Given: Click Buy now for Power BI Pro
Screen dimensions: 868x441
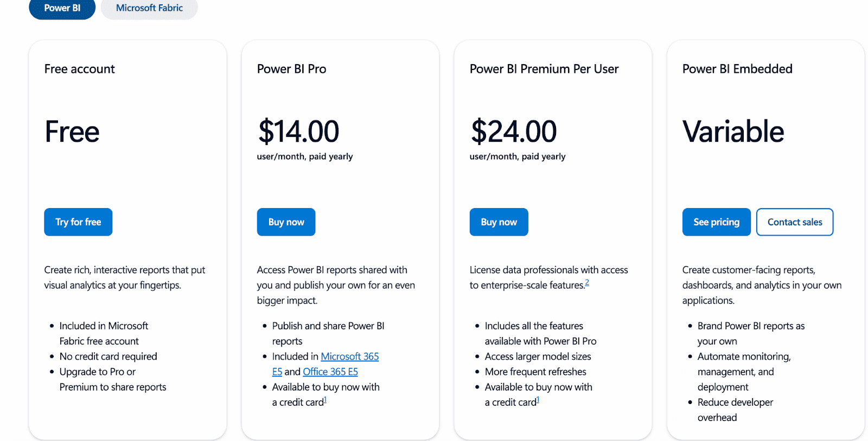Looking at the screenshot, I should coord(285,222).
